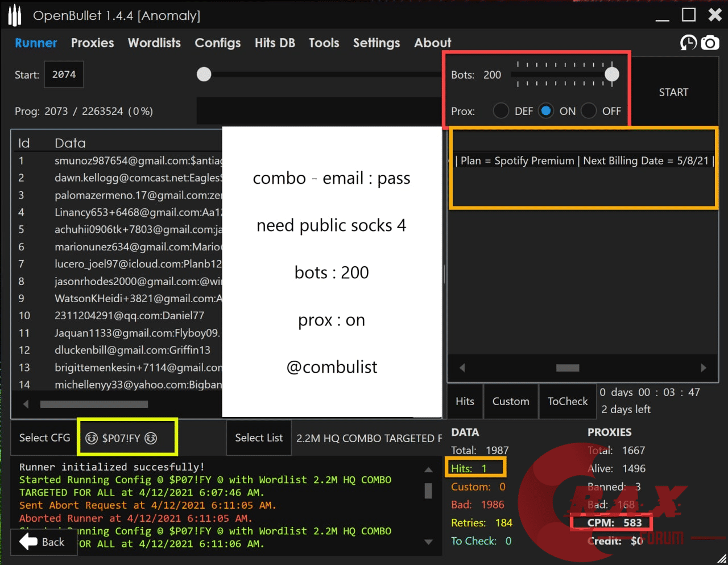Open the Proxies tab
The height and width of the screenshot is (565, 728).
click(x=93, y=43)
